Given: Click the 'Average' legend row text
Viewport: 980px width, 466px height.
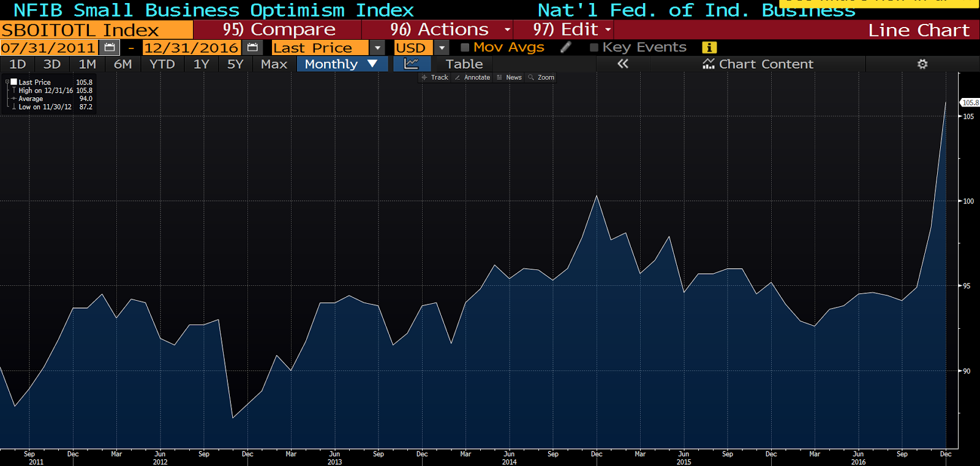Looking at the screenshot, I should (x=31, y=99).
